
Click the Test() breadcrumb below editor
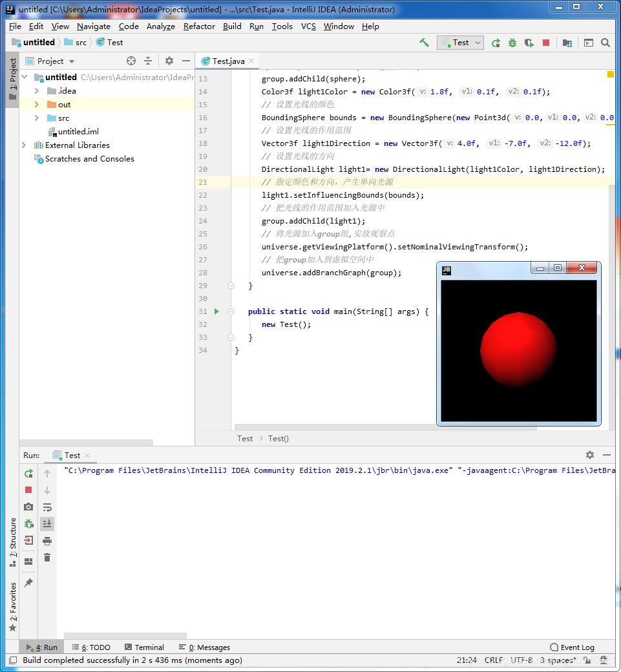click(278, 439)
